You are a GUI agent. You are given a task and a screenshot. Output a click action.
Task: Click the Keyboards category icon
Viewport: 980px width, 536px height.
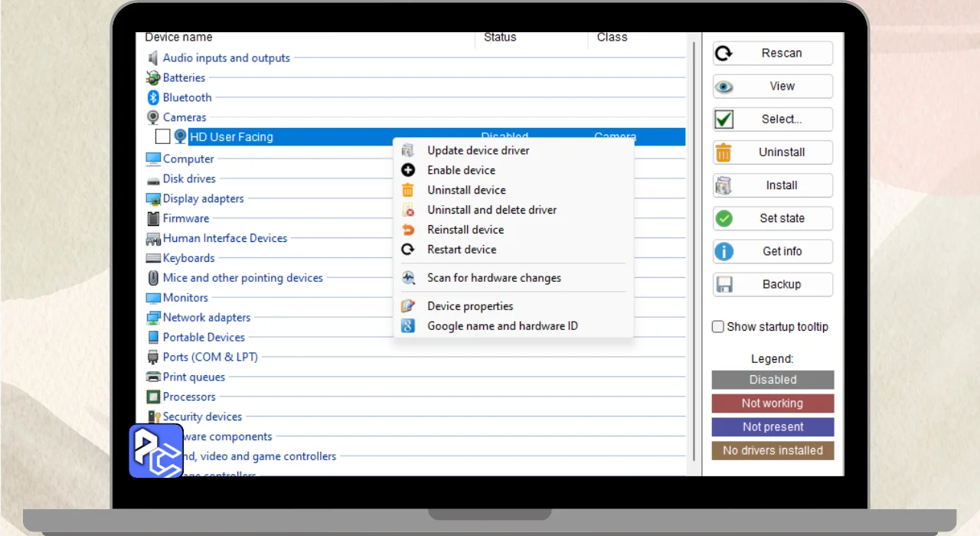click(x=153, y=258)
